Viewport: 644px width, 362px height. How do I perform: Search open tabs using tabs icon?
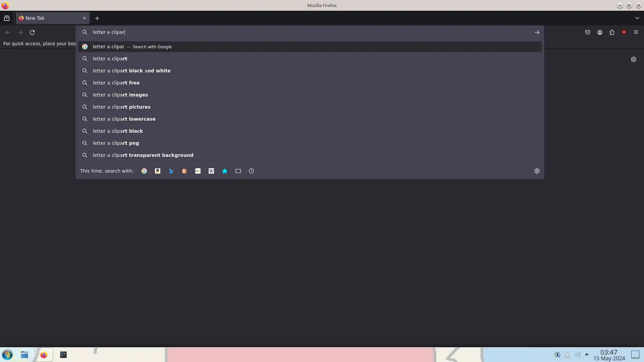pos(238,171)
